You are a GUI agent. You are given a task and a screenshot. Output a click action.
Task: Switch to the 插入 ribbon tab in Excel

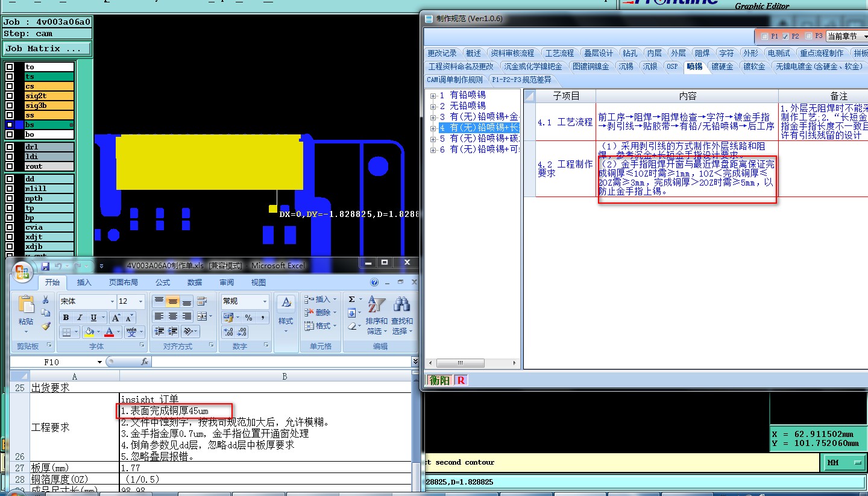point(84,283)
